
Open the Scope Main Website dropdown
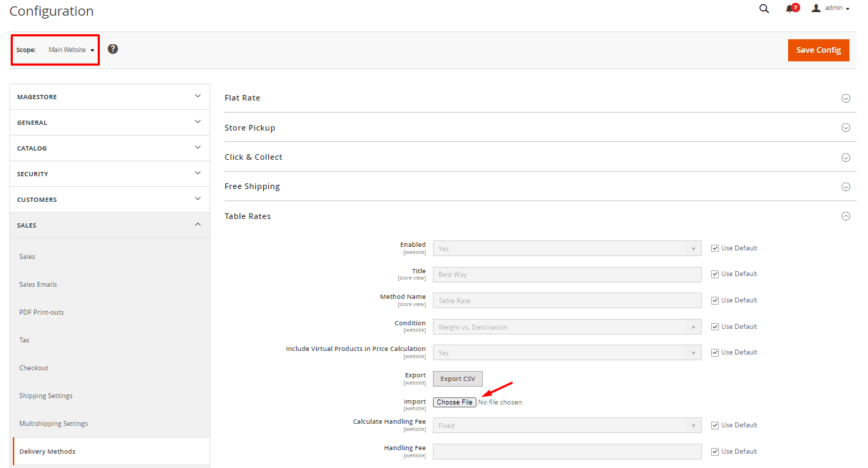[70, 49]
